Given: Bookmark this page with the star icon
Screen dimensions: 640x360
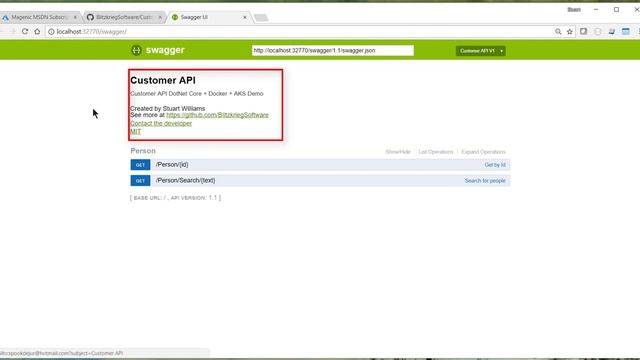Looking at the screenshot, I should coord(570,31).
